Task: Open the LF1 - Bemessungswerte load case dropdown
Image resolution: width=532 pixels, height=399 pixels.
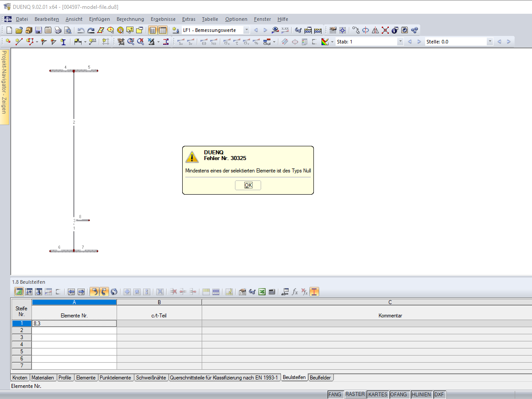Action: pos(246,30)
